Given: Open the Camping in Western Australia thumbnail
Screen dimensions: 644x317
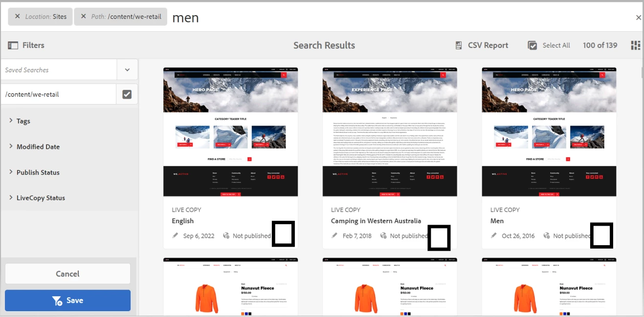Looking at the screenshot, I should point(390,132).
